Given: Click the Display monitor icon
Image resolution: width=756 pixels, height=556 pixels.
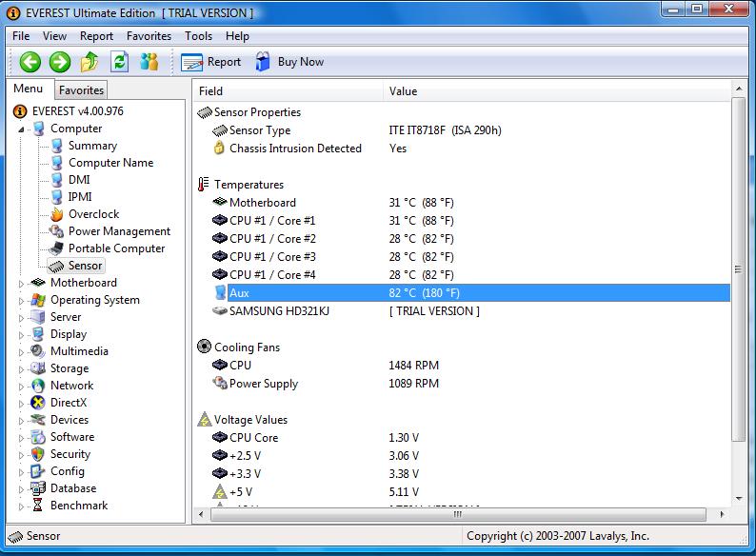Looking at the screenshot, I should pyautogui.click(x=38, y=334).
